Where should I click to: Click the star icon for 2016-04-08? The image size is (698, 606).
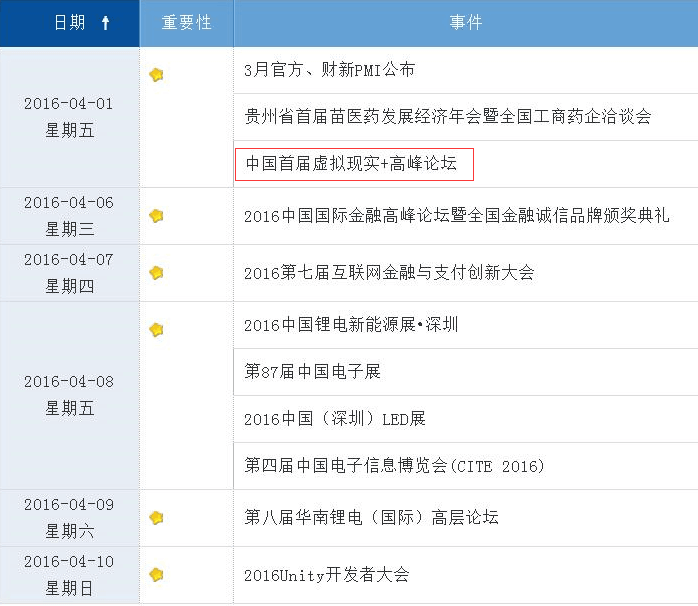[156, 330]
